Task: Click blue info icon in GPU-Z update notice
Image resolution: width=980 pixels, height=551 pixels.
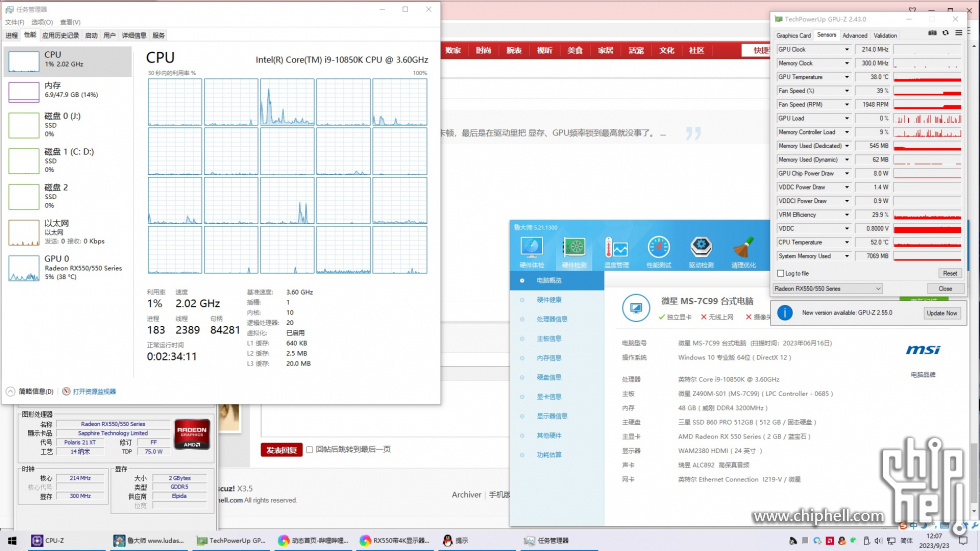Action: (785, 313)
